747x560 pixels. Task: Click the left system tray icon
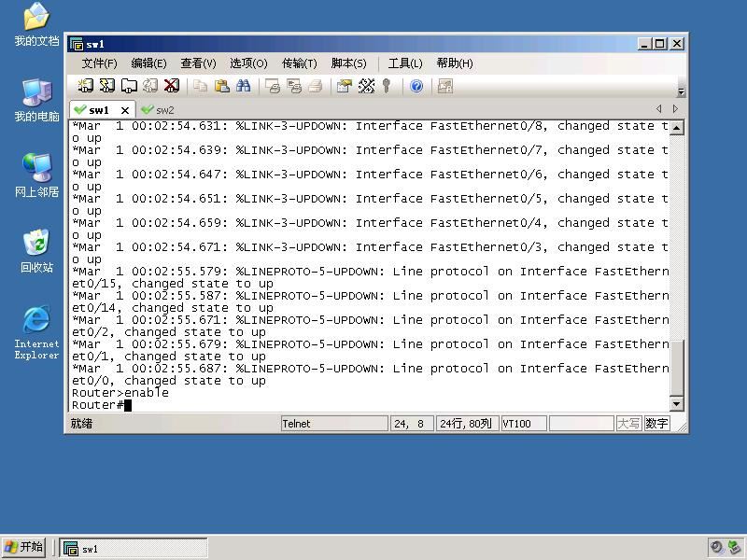[x=716, y=547]
